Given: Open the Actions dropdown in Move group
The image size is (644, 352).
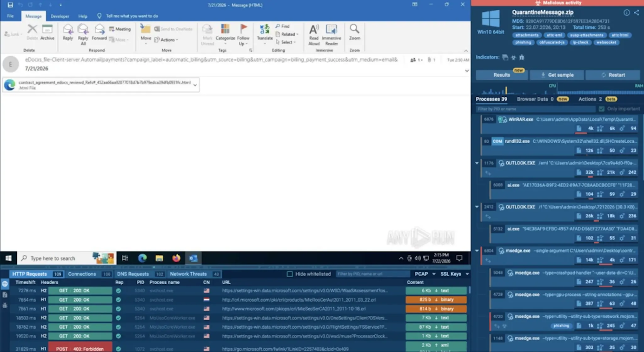Looking at the screenshot, I should tap(166, 40).
